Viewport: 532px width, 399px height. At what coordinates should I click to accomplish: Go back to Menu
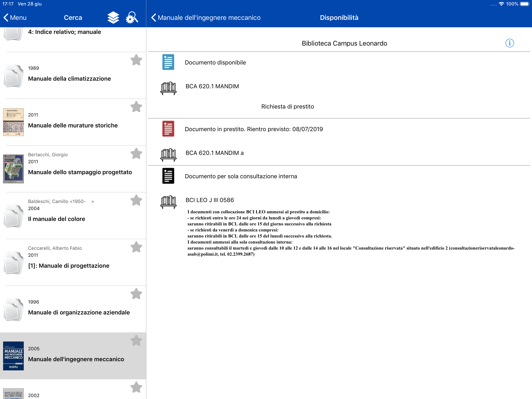click(15, 18)
